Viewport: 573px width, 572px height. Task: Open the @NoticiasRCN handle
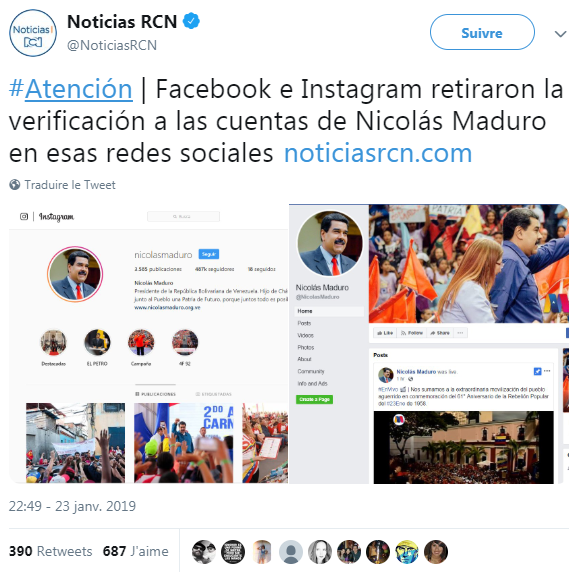pyautogui.click(x=112, y=45)
